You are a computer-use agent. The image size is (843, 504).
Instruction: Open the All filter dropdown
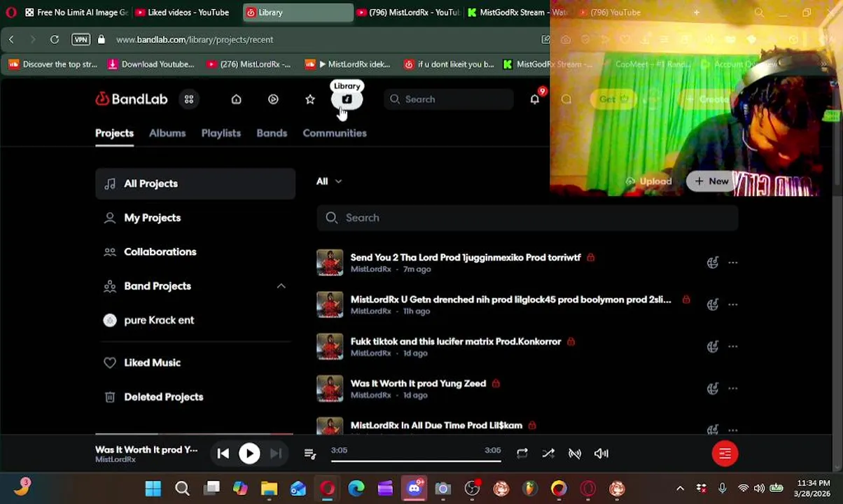tap(328, 181)
